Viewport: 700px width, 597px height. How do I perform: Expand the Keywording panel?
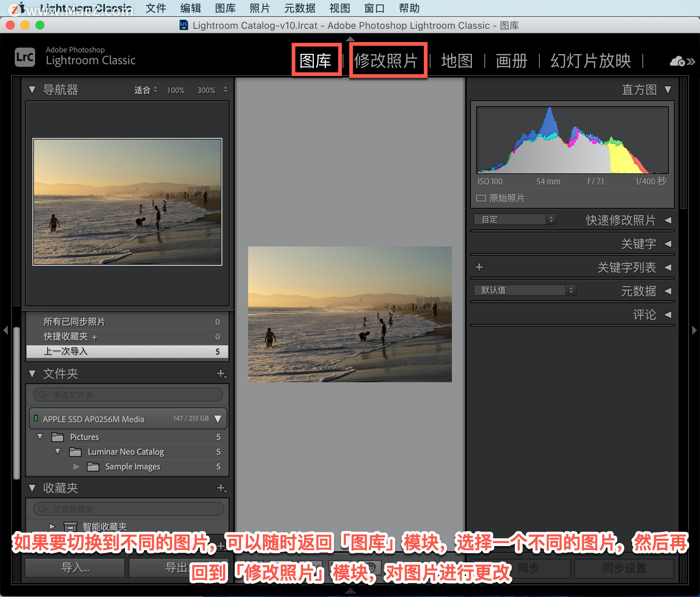coord(668,244)
